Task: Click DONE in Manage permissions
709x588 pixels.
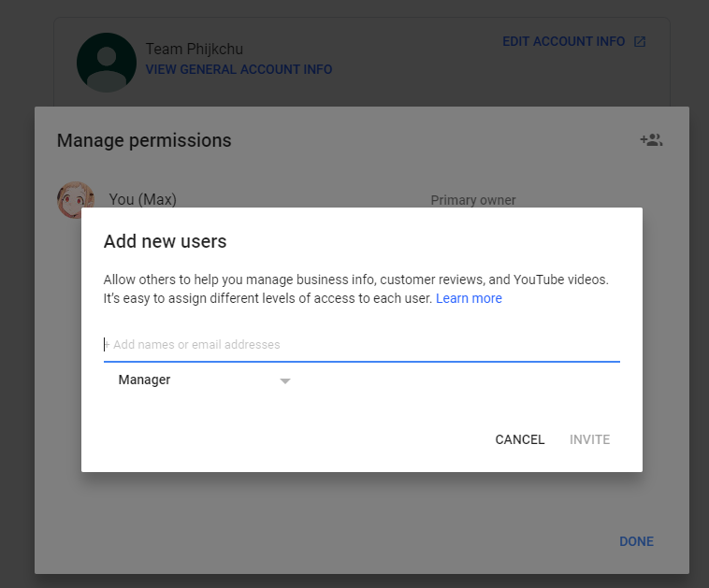Action: tap(636, 541)
